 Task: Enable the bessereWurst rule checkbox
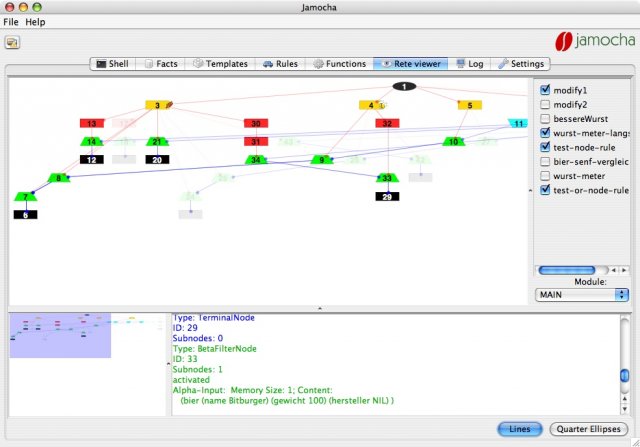(x=545, y=118)
